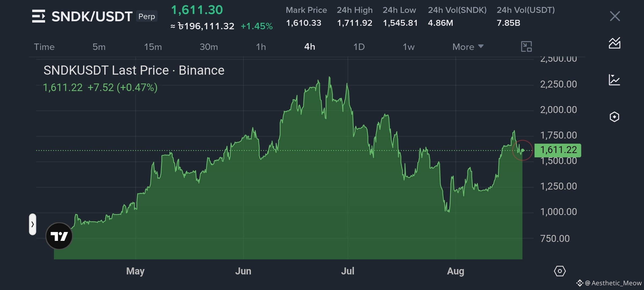Open the bottom hexagon settings icon
644x290 pixels.
[x=560, y=271]
